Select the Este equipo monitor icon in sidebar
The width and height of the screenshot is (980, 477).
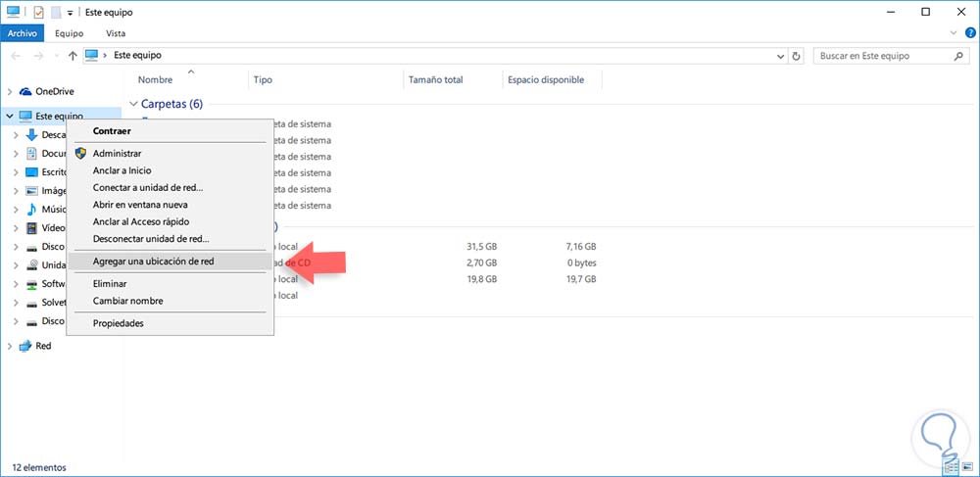click(x=25, y=116)
